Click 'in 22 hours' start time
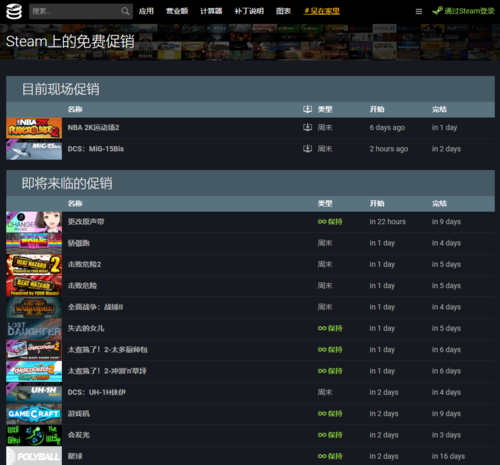500x465 pixels. 388,222
